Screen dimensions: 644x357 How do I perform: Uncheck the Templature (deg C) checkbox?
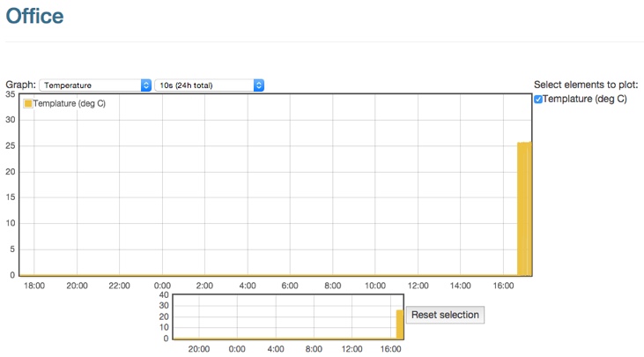pos(538,100)
